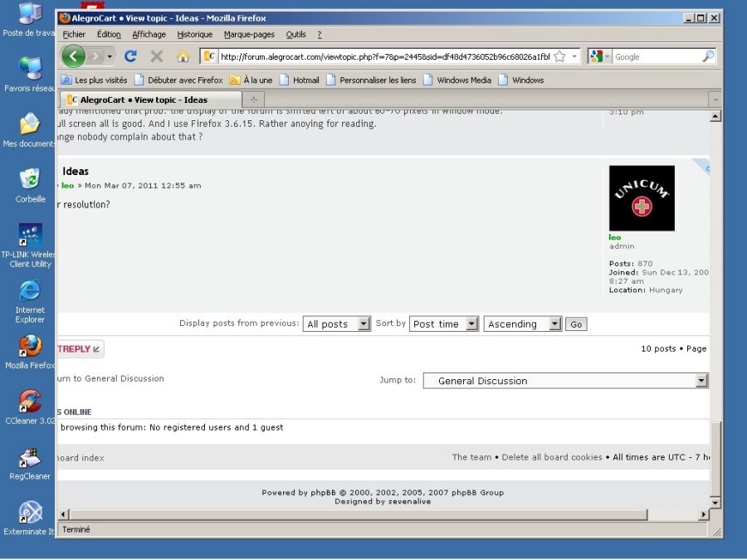
Task: Click the search magnifier icon
Action: click(708, 56)
